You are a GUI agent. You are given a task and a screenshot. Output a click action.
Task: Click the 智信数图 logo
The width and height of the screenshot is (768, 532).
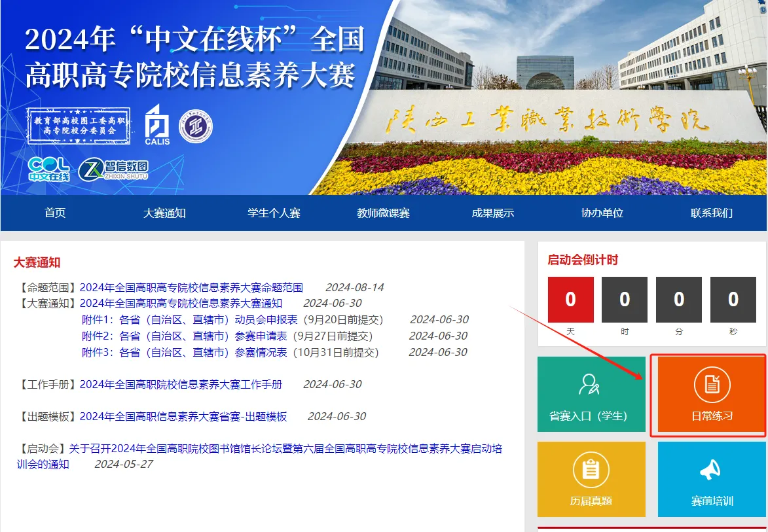[114, 170]
